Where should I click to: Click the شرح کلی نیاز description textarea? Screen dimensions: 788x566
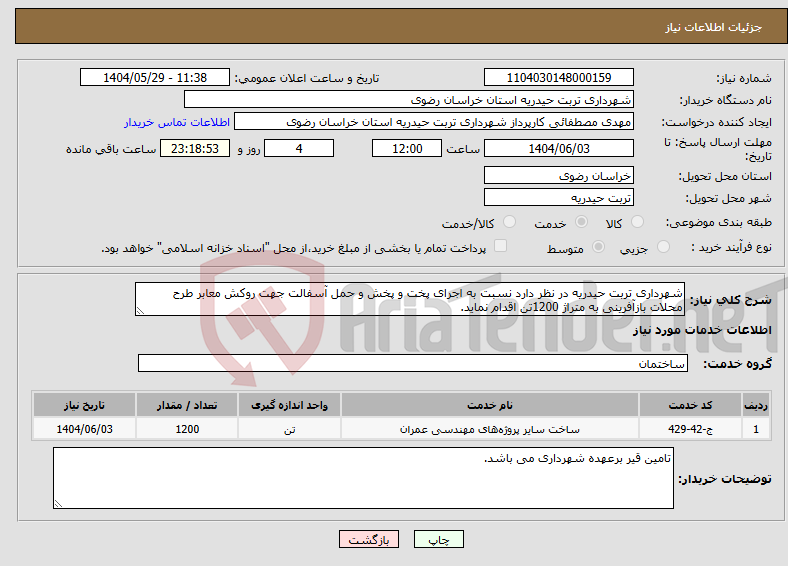[410, 300]
